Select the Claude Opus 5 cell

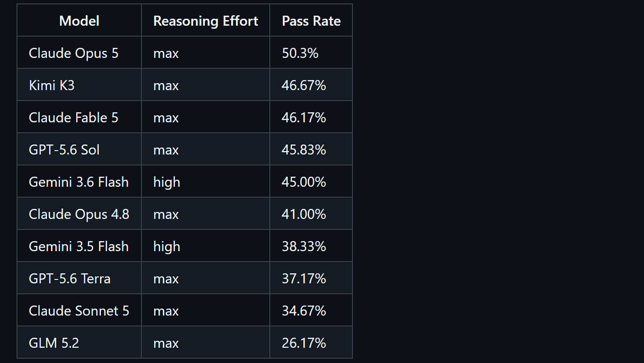click(79, 53)
